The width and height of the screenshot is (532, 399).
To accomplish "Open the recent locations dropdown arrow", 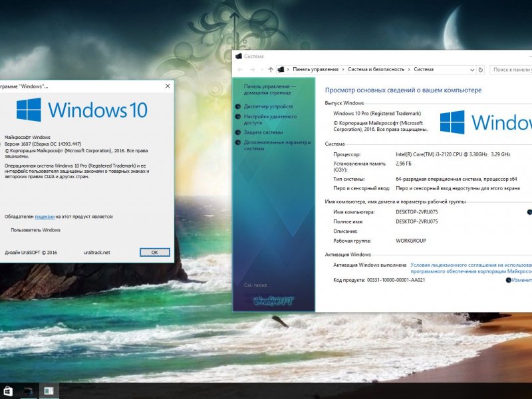I will (261, 70).
